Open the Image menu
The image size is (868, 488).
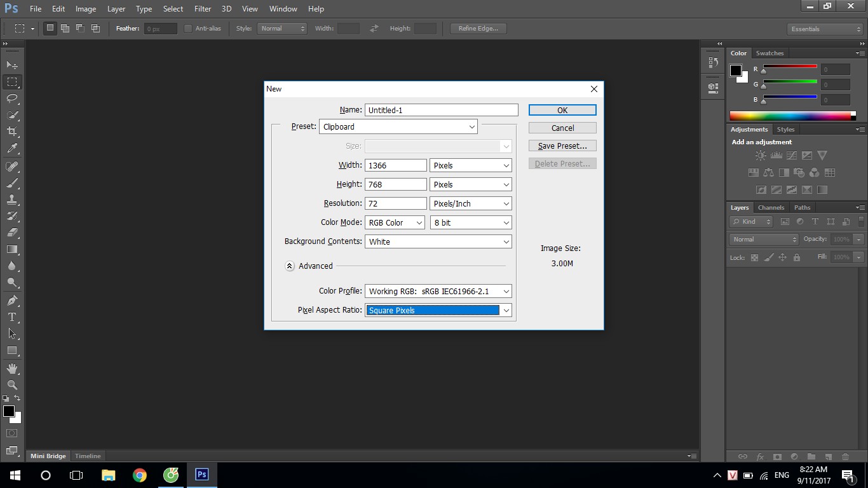[86, 9]
